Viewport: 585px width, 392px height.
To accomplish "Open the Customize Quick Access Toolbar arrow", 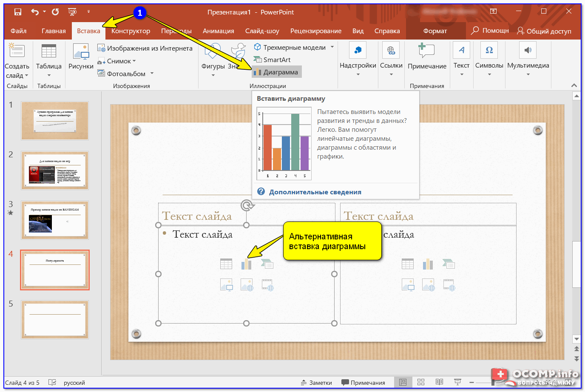I will pos(88,12).
